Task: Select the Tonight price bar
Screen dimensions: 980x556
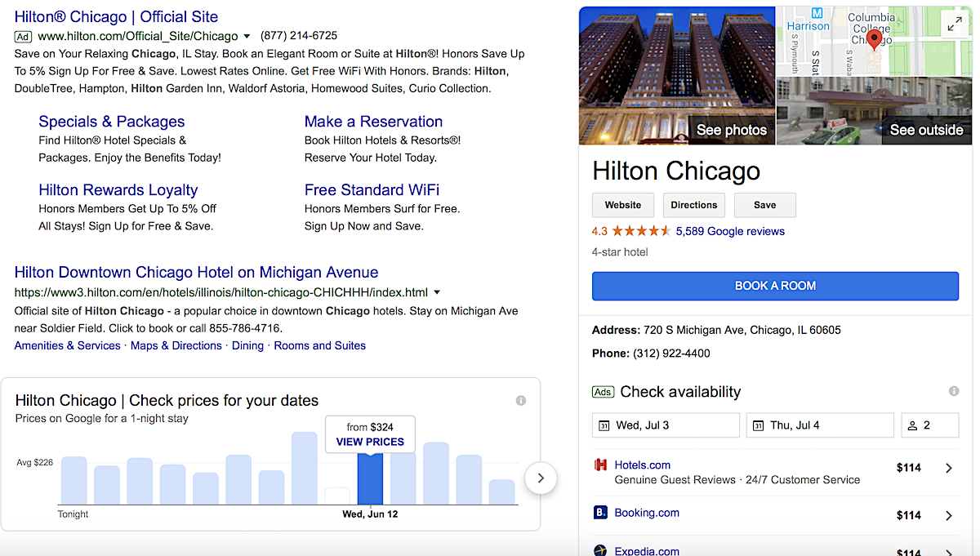Action: click(73, 480)
